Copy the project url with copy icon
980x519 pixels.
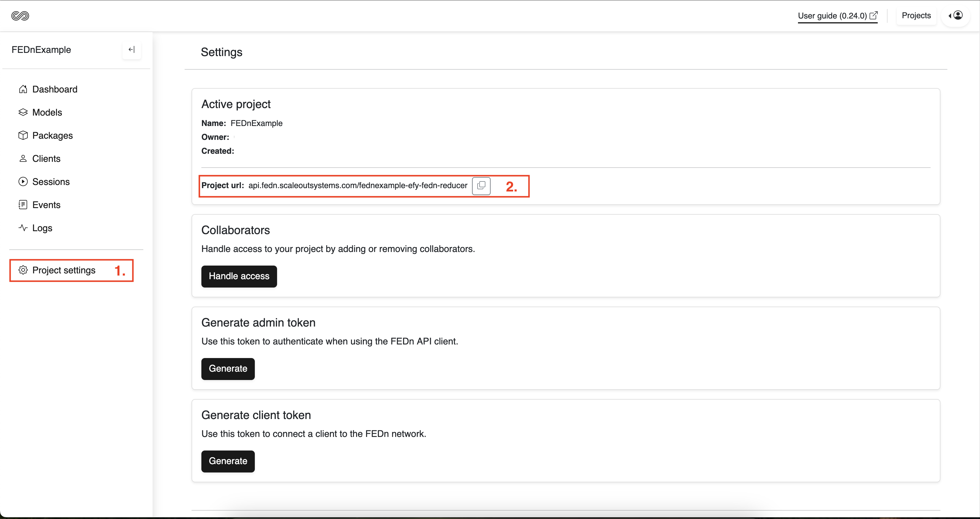tap(481, 186)
